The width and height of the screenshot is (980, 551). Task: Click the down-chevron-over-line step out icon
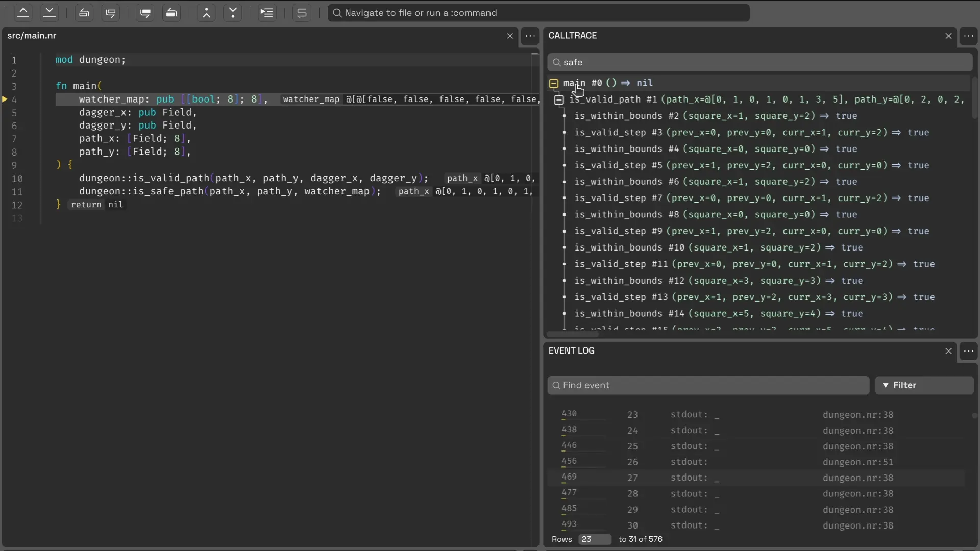pos(50,13)
